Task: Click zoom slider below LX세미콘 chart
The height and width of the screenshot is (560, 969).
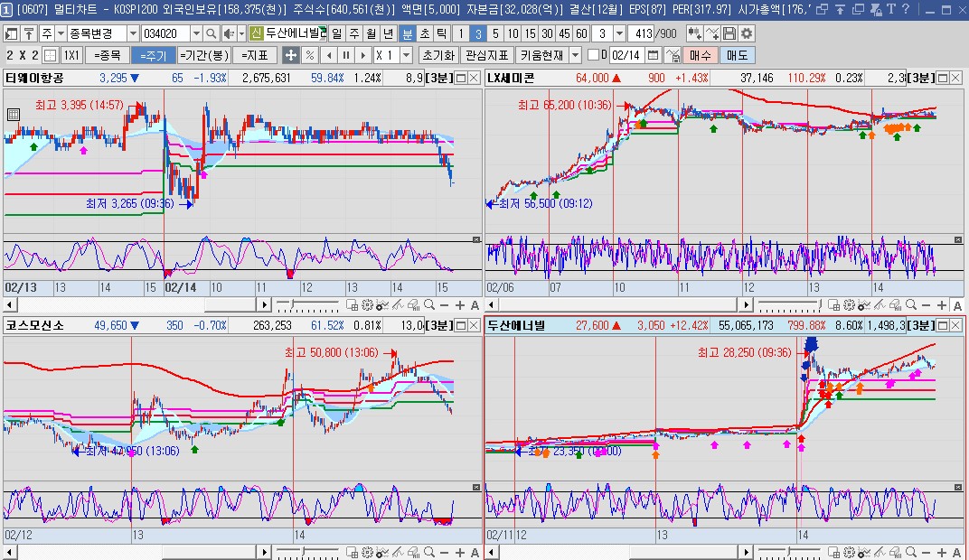Action: click(x=790, y=305)
